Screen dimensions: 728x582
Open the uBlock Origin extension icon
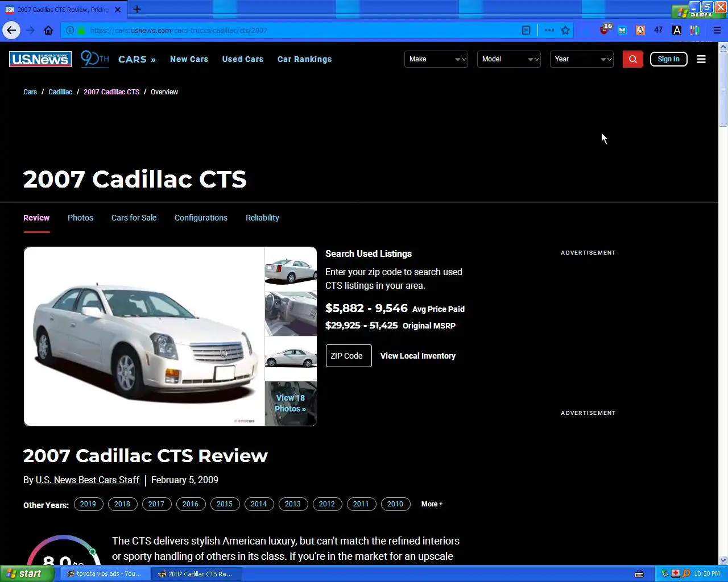[x=605, y=30]
